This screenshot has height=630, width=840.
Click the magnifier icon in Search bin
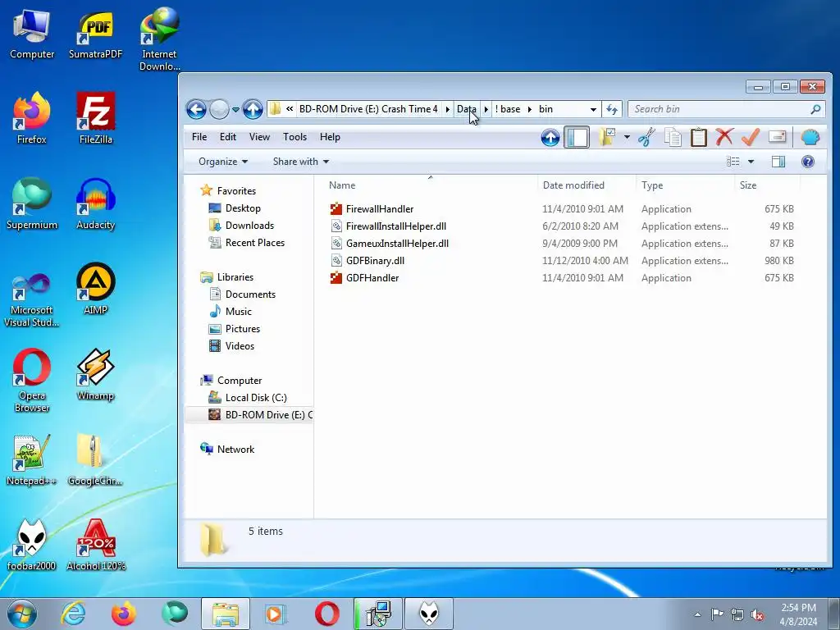point(815,109)
